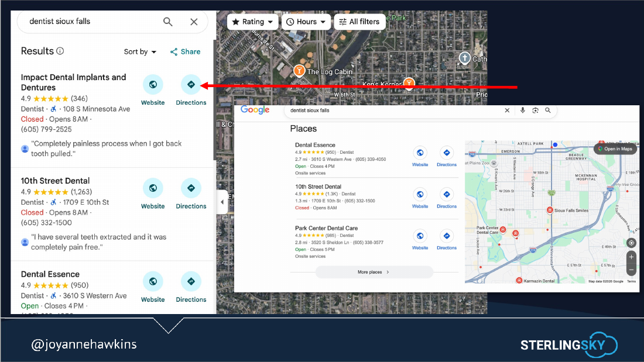The image size is (644, 362).
Task: Select the Sioux Falls Smiles map pin
Action: point(550,210)
